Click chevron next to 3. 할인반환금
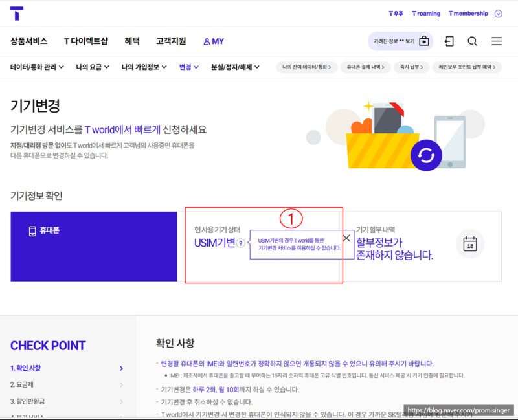Screen dimensions: 518x420 click(x=121, y=402)
